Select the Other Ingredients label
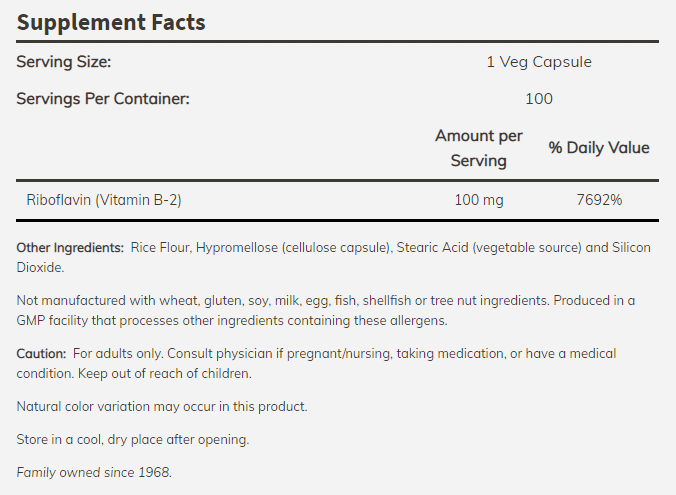Viewport: 676px width, 495px height. point(70,248)
